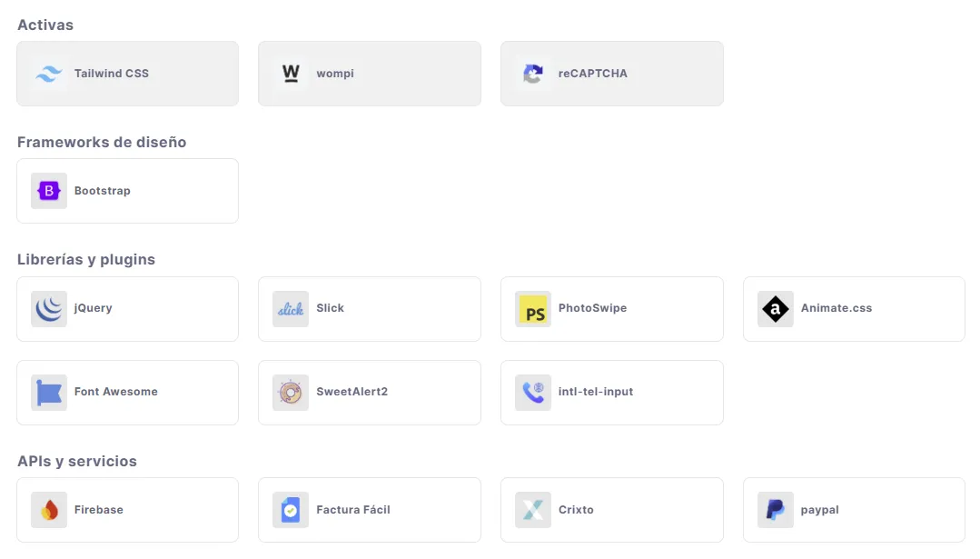Screen dimensions: 980x559
Task: Click the Firebase flame icon
Action: pyautogui.click(x=47, y=509)
